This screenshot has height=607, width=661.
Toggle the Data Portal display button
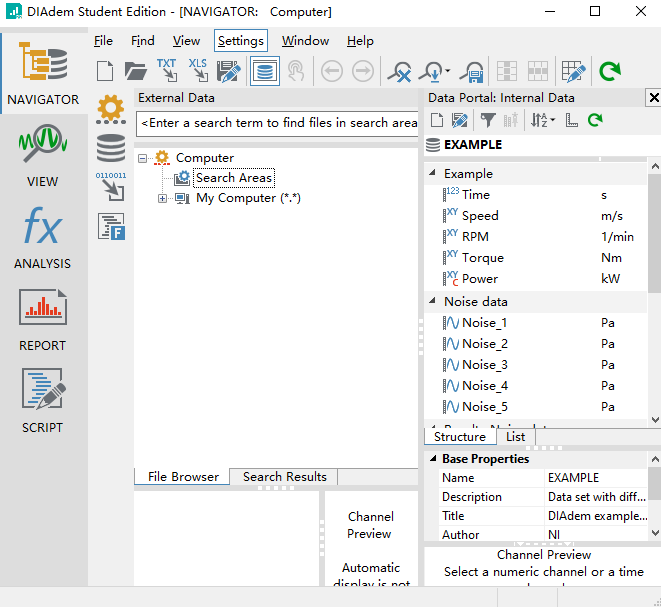click(x=264, y=71)
